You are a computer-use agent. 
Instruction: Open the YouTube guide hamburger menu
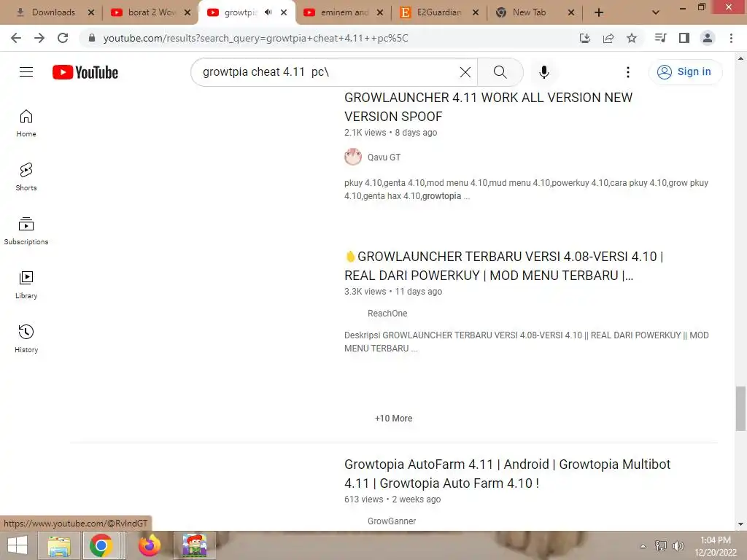point(26,72)
